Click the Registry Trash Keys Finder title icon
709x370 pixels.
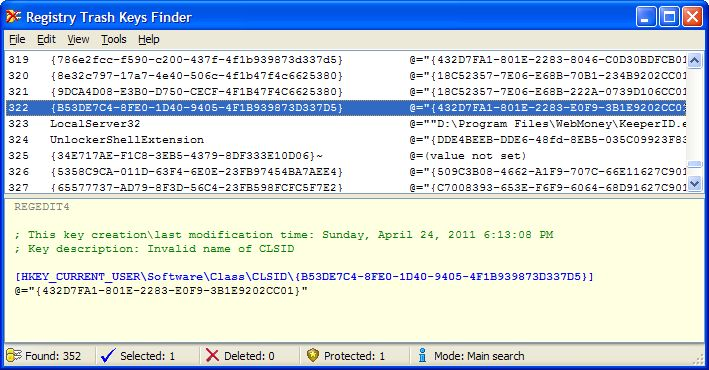pos(14,17)
